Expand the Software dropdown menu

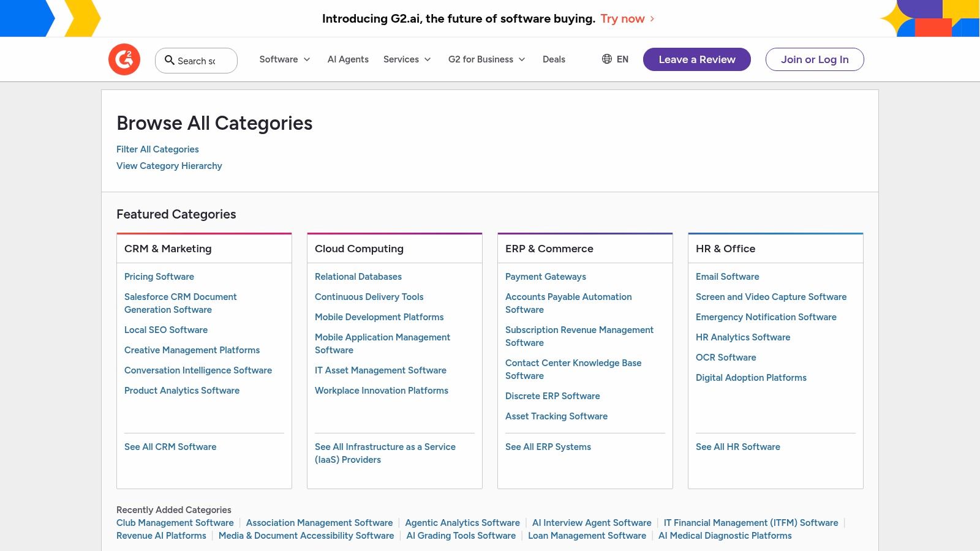[284, 59]
